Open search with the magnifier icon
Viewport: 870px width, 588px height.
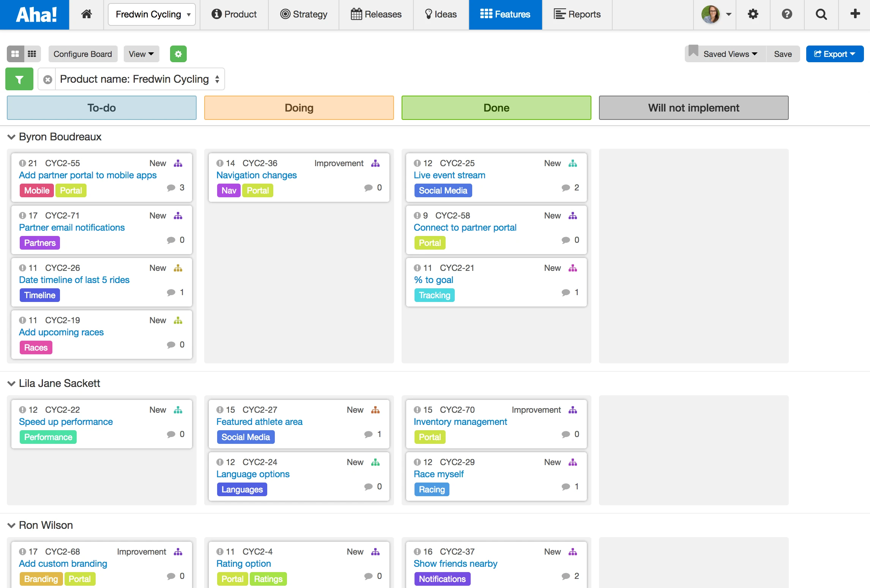point(821,14)
